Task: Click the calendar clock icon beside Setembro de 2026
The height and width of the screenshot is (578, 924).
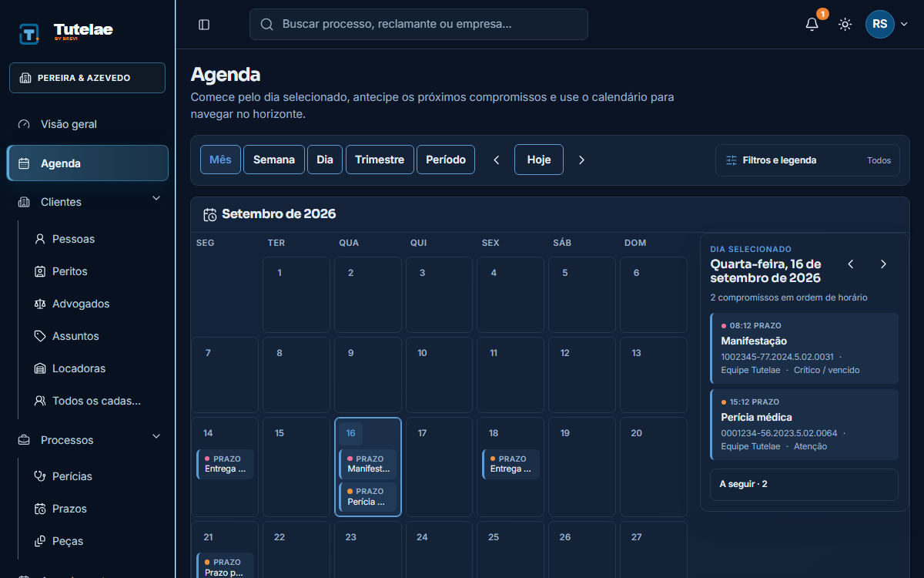Action: click(209, 214)
